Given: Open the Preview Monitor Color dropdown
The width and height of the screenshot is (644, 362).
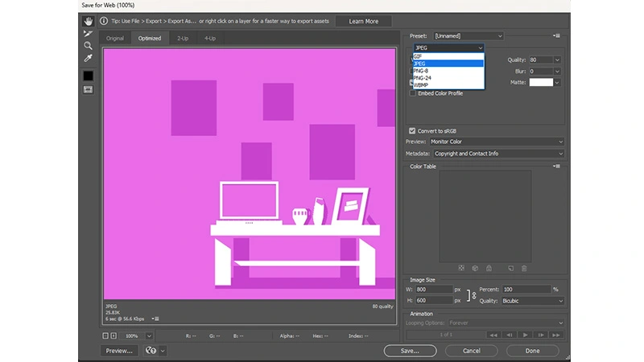Looking at the screenshot, I should coord(497,142).
